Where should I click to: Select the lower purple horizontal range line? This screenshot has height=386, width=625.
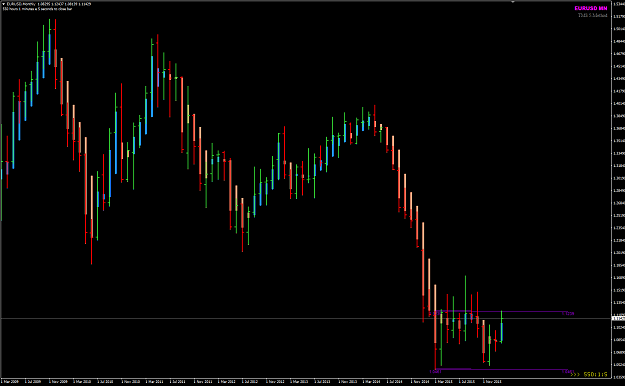point(501,369)
